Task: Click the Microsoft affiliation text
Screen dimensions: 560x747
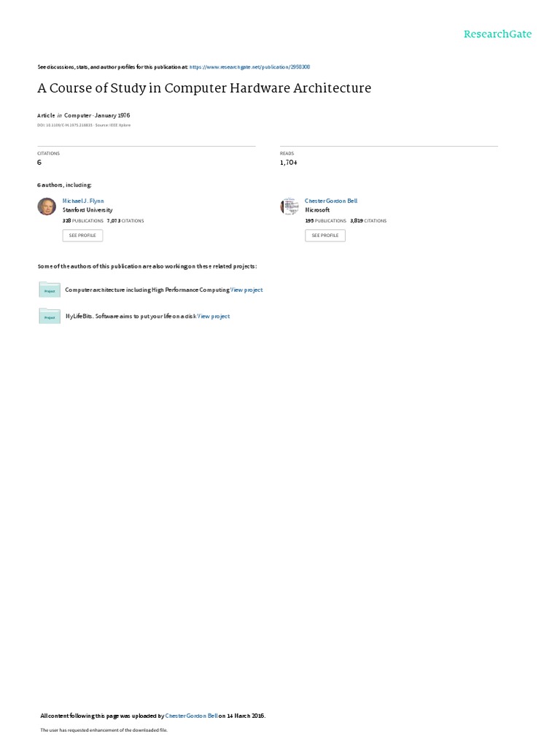Action: point(317,210)
